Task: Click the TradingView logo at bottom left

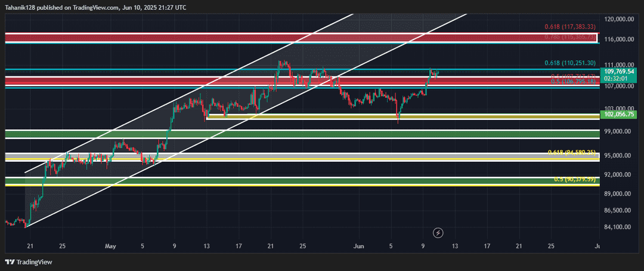Action: (x=29, y=262)
